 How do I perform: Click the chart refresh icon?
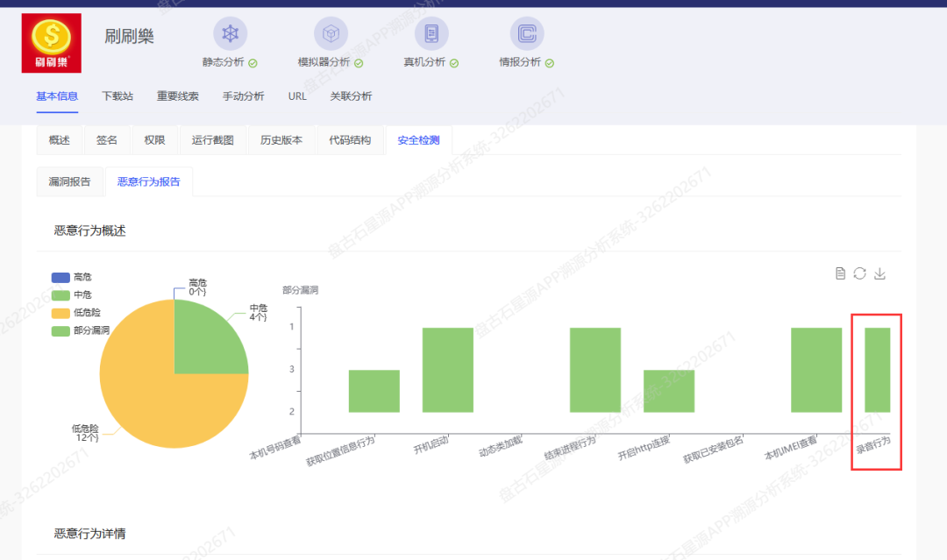(859, 273)
